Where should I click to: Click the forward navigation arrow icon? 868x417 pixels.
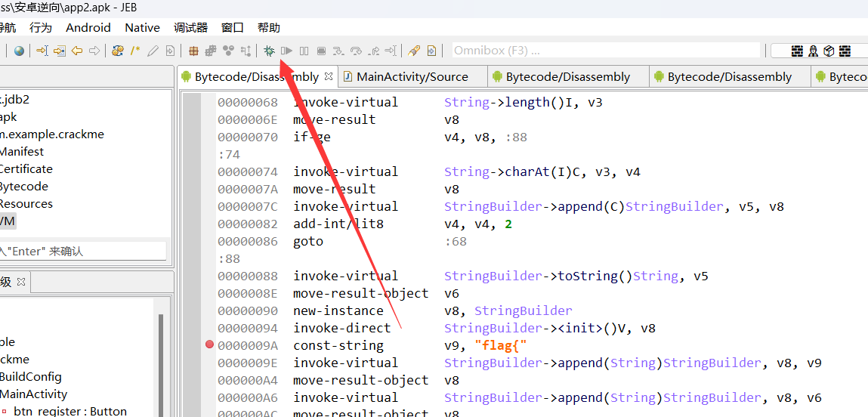tap(94, 51)
